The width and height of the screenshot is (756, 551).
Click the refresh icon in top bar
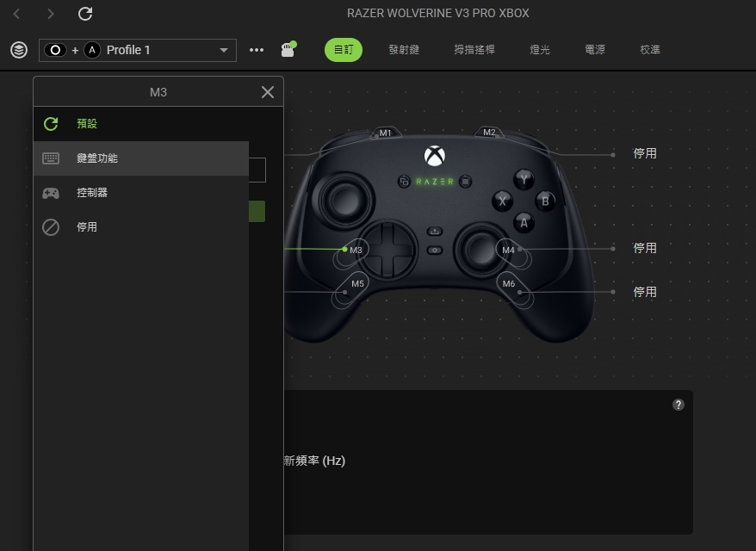pos(85,14)
